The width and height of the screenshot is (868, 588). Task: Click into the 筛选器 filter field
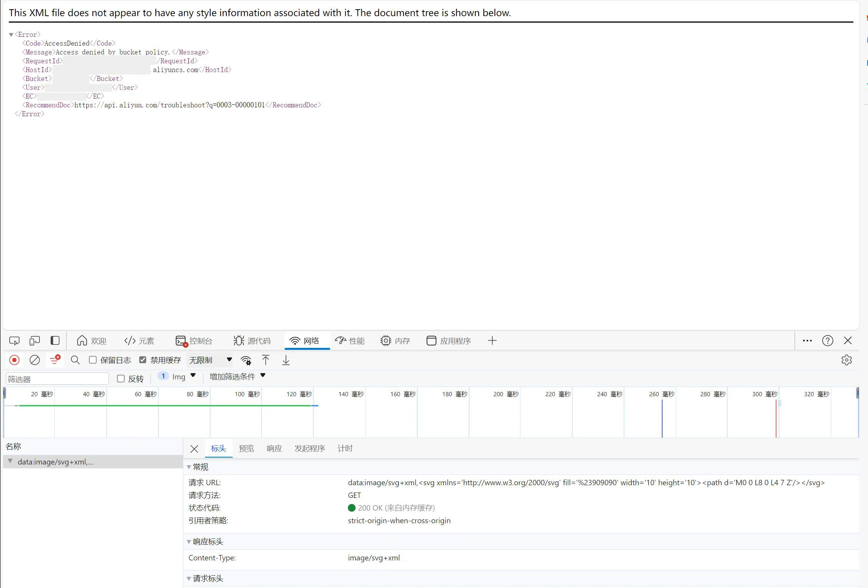[57, 379]
